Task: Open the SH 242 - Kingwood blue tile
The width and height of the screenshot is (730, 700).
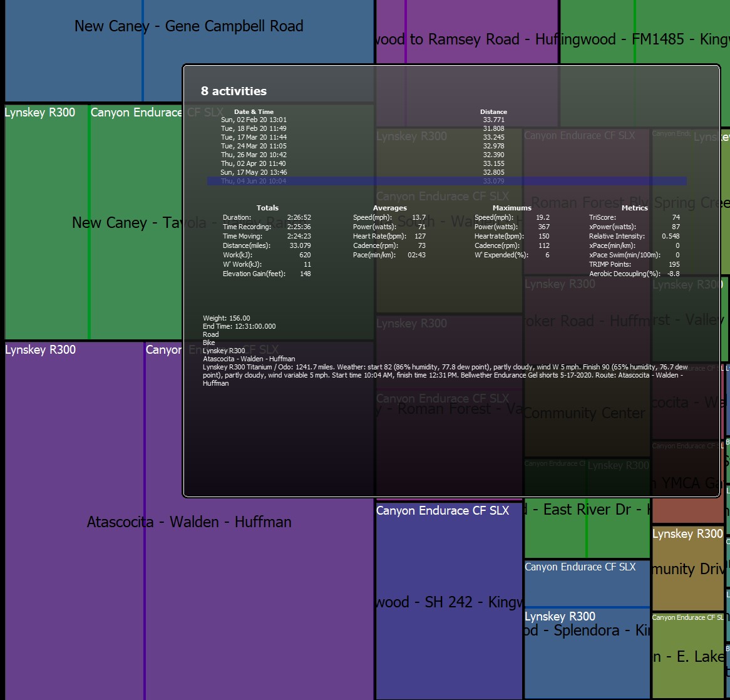Action: [449, 602]
